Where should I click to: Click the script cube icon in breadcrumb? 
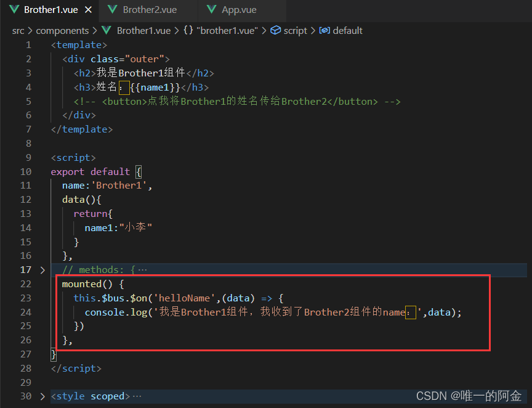point(275,30)
